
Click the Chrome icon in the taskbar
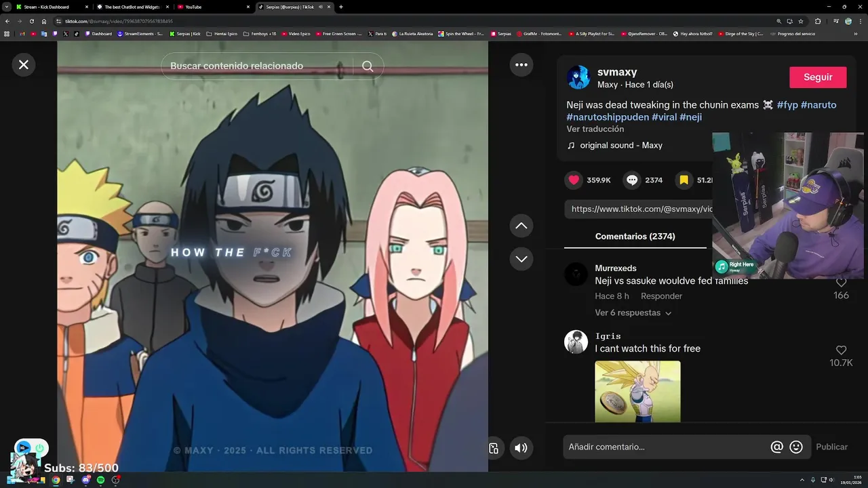[x=56, y=480]
